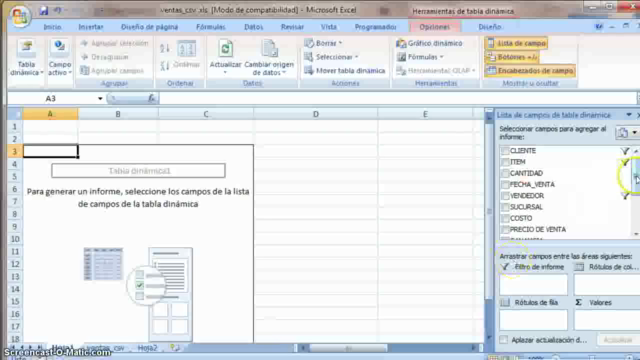Viewport: 640px width, 360px height.
Task: Click the Select All corner of the grid
Action: pos(15,114)
